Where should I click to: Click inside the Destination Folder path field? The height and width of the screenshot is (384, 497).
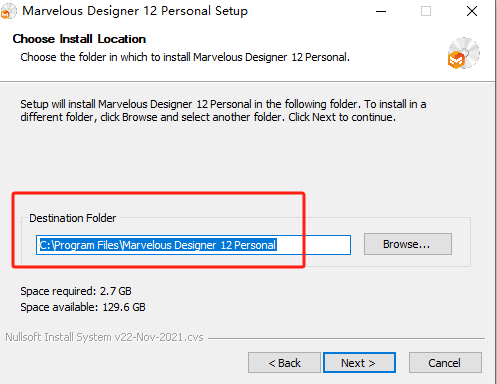[193, 245]
